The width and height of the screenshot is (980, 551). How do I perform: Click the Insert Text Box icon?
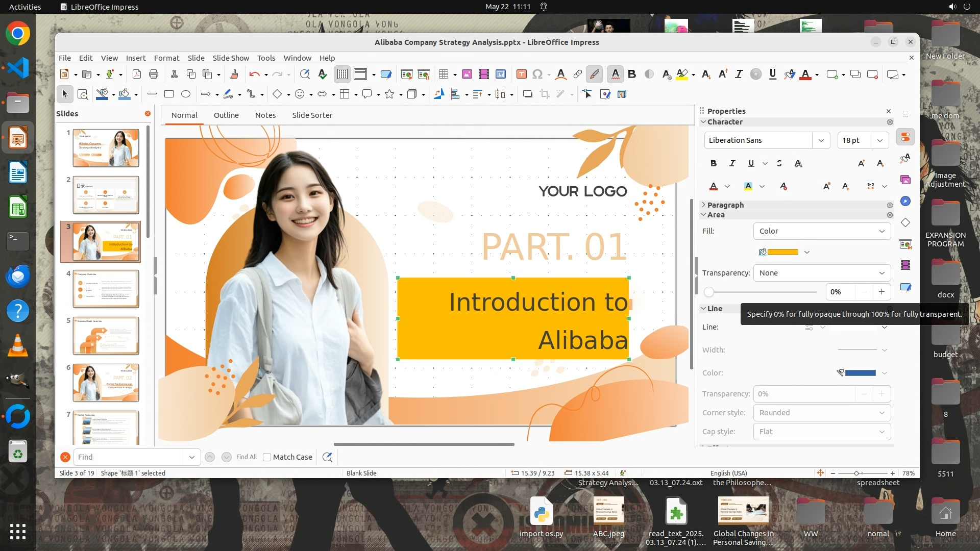(x=521, y=74)
